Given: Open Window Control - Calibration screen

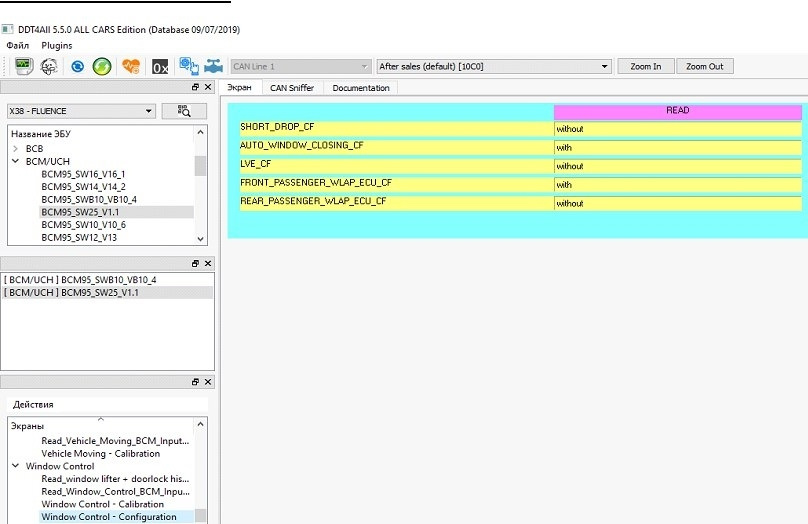Looking at the screenshot, I should click(103, 504).
